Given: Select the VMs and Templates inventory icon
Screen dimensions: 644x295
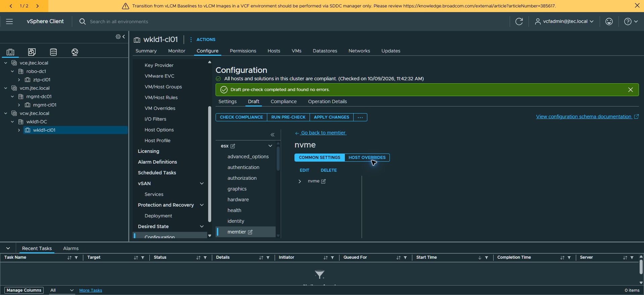Looking at the screenshot, I should tap(32, 52).
